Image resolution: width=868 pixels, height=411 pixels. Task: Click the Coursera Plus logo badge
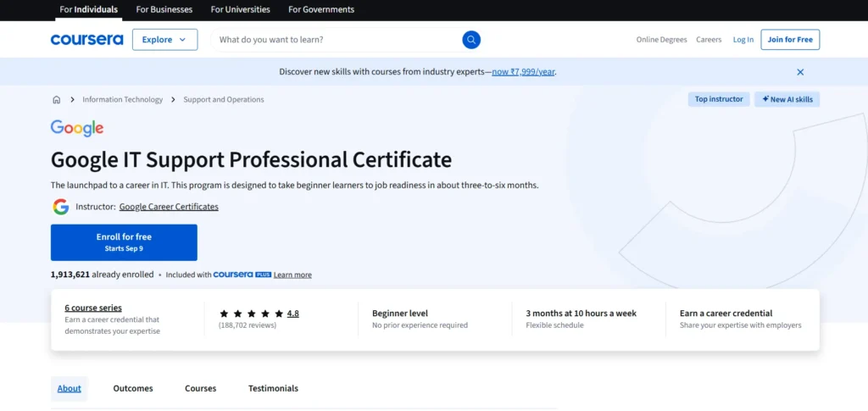point(242,275)
